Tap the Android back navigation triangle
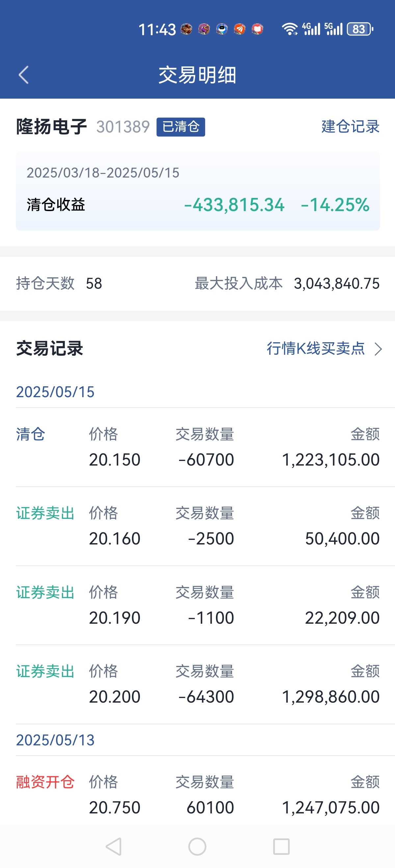The image size is (395, 868). 114,846
